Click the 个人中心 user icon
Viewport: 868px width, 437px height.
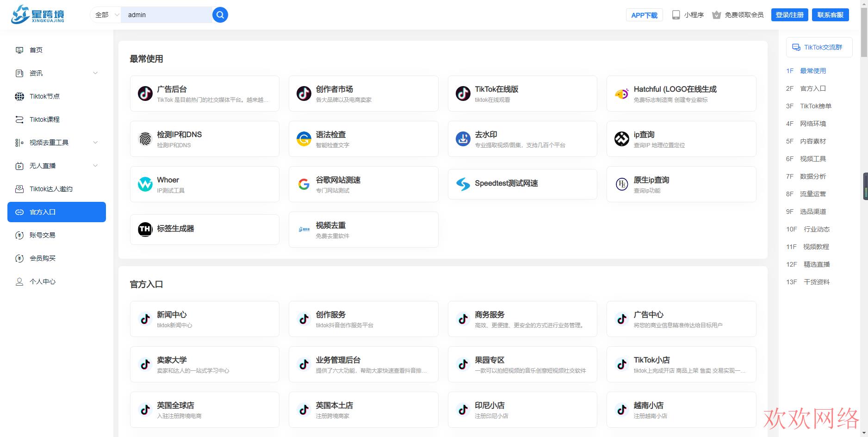pos(19,281)
